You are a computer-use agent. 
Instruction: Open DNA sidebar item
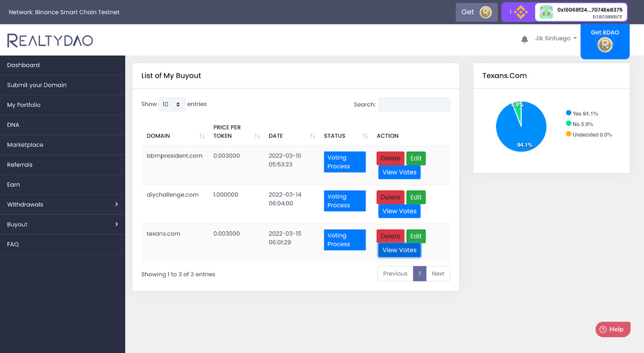(x=62, y=125)
